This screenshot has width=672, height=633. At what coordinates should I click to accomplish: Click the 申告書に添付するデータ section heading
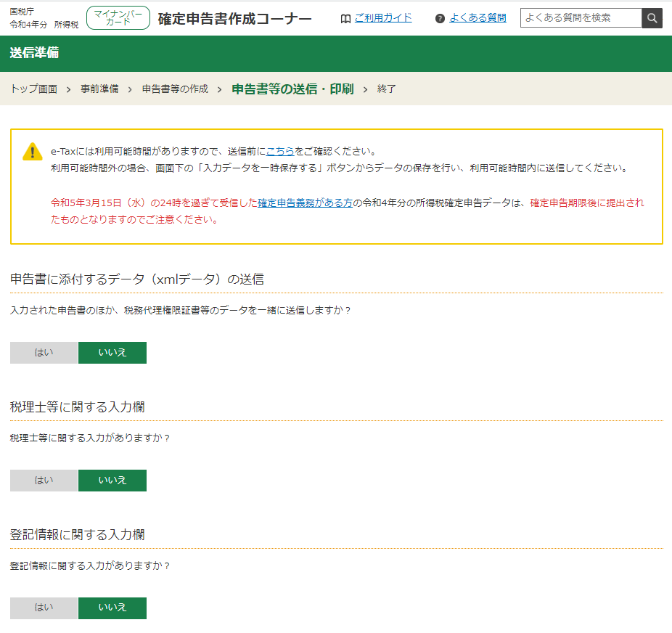(136, 279)
